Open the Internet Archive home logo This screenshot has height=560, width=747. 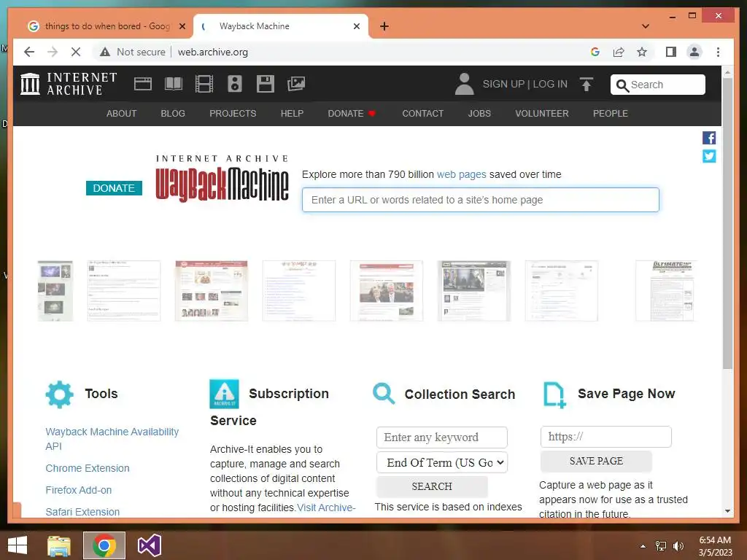point(69,84)
